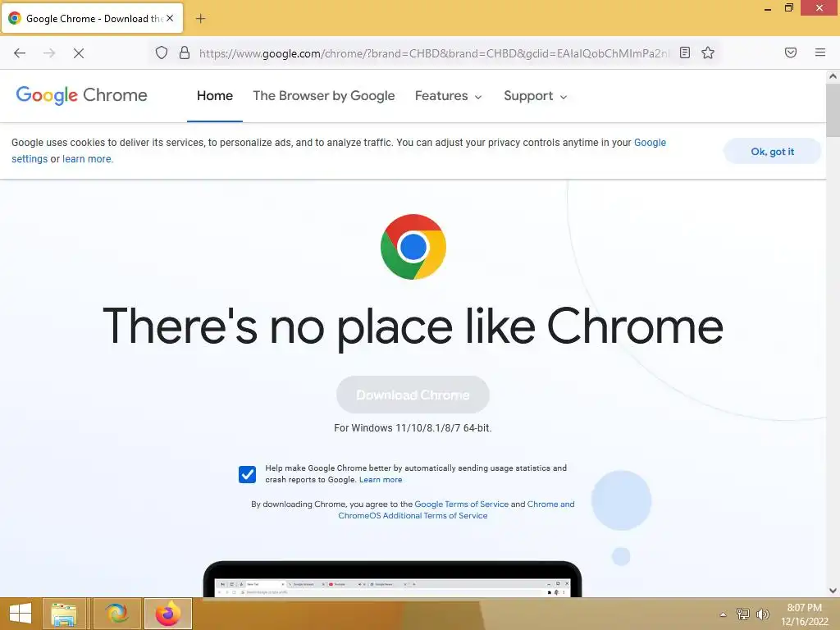Open The Browser by Google page
This screenshot has width=840, height=630.
pos(323,96)
